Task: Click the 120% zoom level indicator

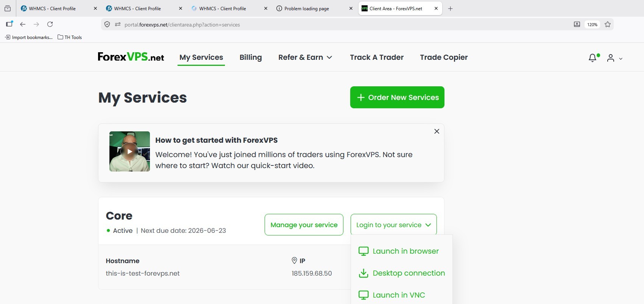Action: click(x=592, y=25)
